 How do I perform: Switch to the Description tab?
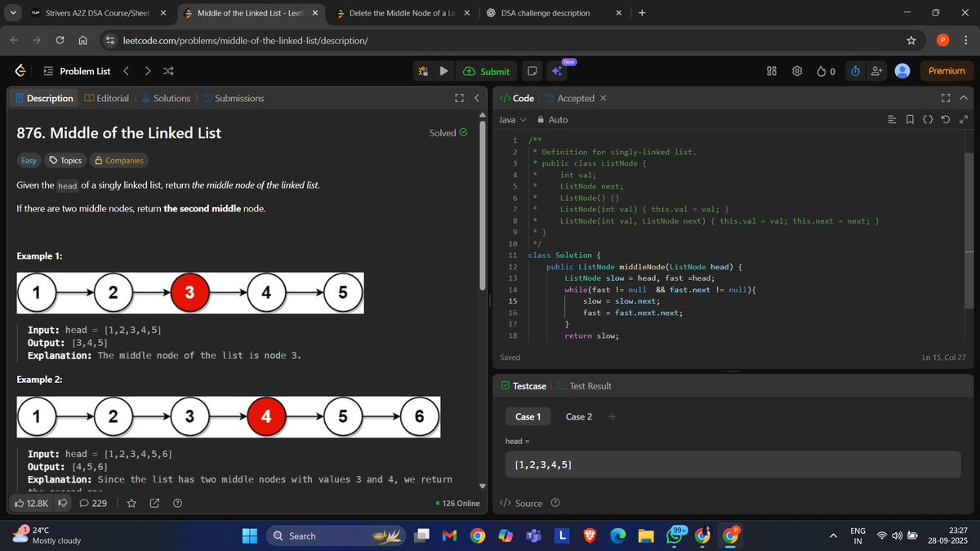44,98
